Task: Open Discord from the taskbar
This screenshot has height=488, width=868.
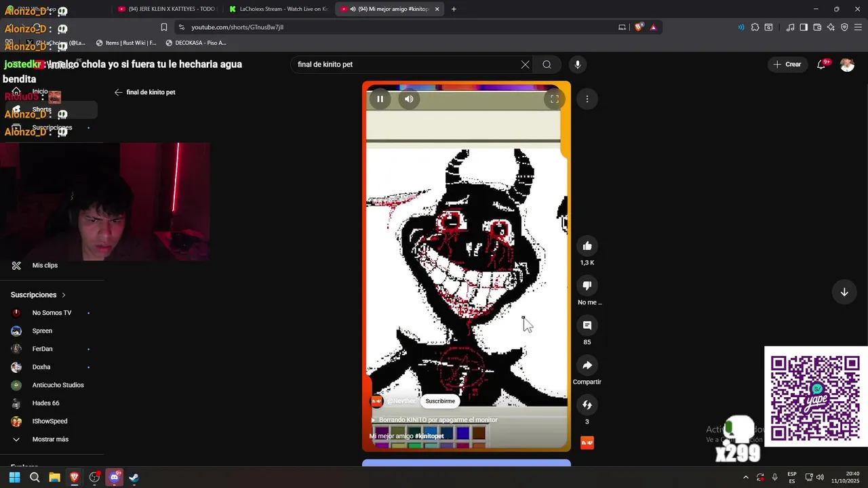Action: click(114, 477)
